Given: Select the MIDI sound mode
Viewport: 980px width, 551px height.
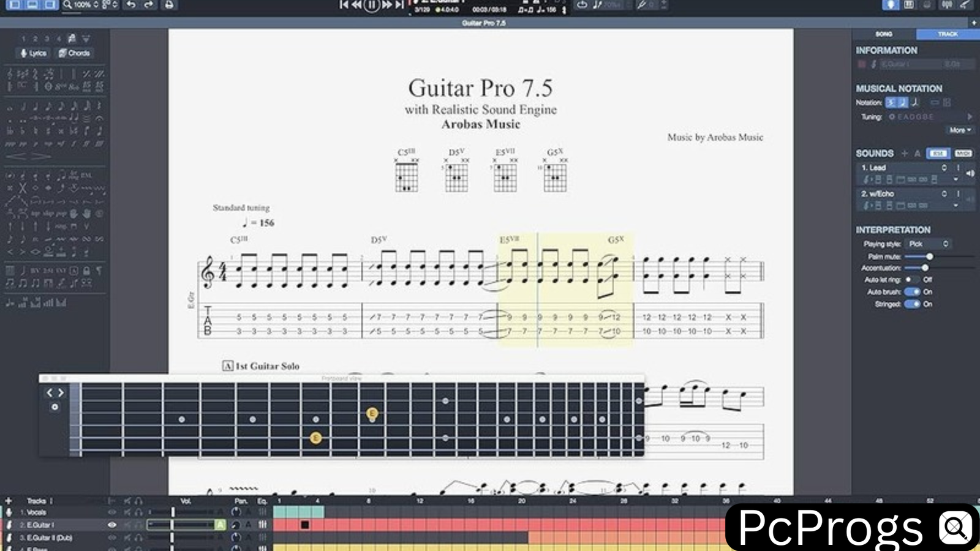Looking at the screenshot, I should [962, 153].
